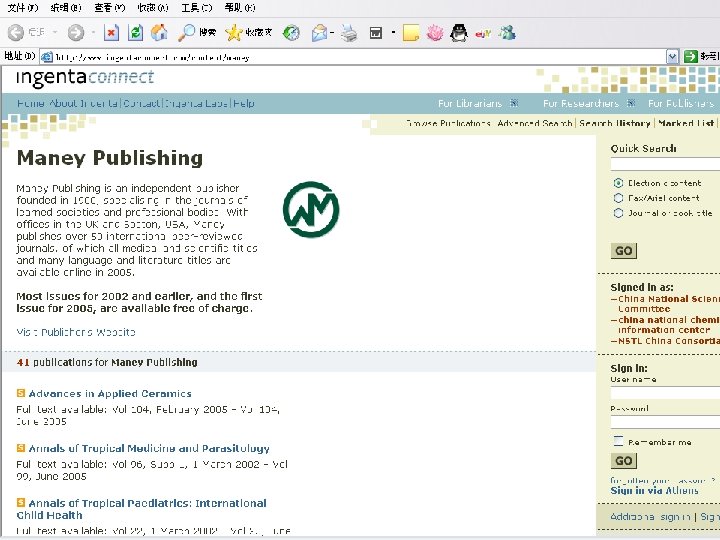
Task: Open Advanced Search link
Action: [x=534, y=123]
